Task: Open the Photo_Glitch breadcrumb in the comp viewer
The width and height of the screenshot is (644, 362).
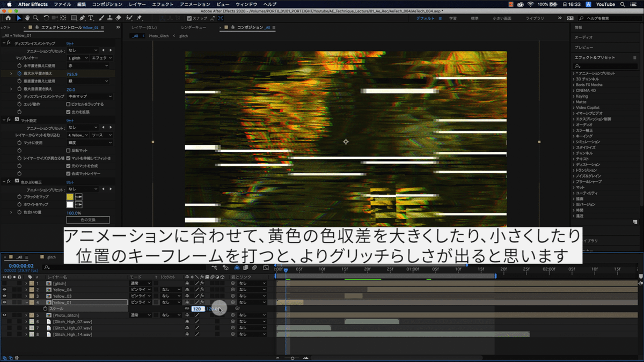Action: 158,36
